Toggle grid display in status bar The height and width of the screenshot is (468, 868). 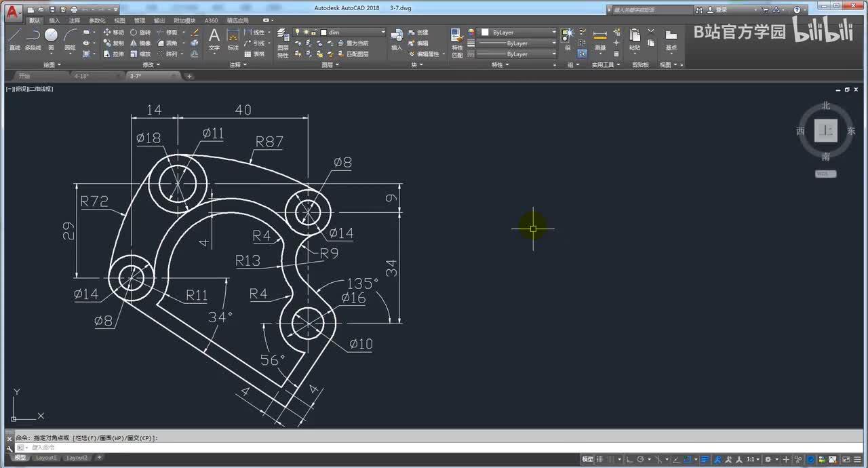[x=599, y=459]
